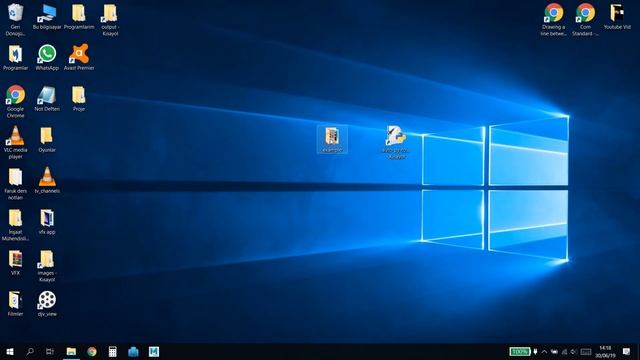
Task: Launch VLC media player shortcut
Action: [x=16, y=142]
